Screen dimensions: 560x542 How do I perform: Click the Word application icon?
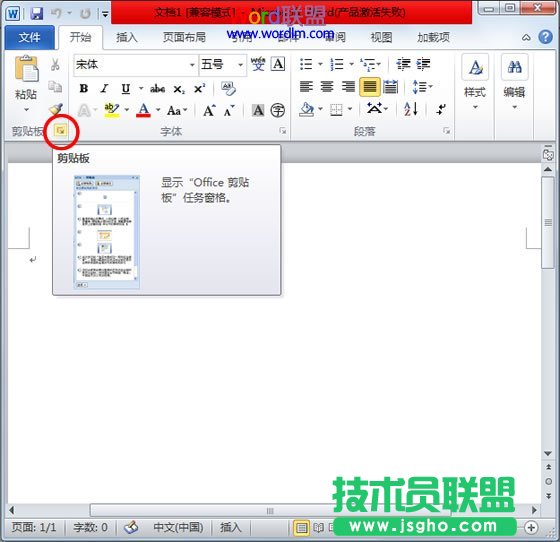[13, 14]
